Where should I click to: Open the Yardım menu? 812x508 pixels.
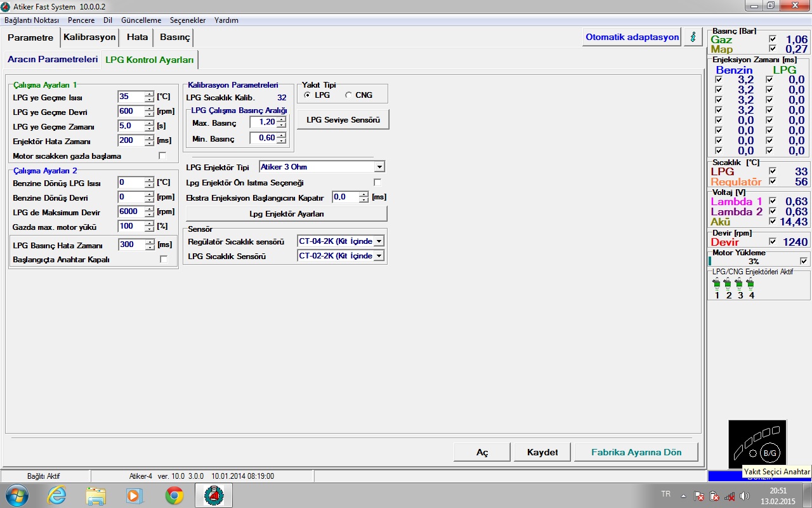226,20
